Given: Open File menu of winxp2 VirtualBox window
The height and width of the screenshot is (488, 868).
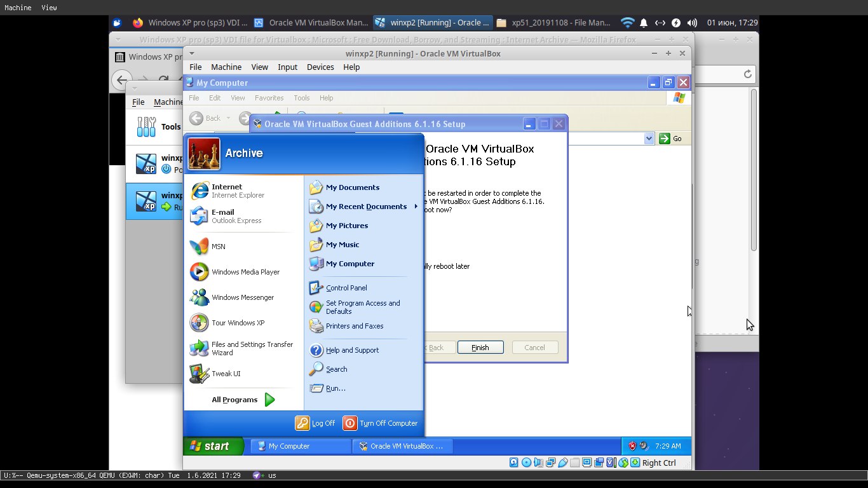Looking at the screenshot, I should [x=196, y=67].
